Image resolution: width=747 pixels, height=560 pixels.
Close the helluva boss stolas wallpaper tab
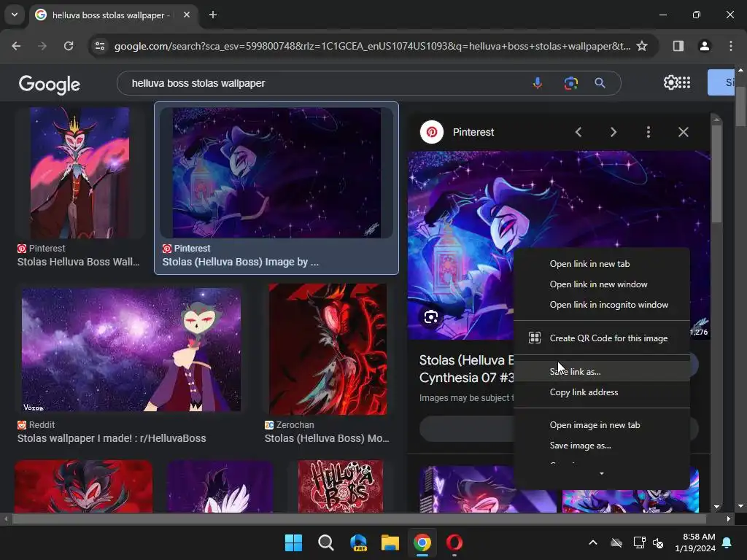[x=187, y=15]
